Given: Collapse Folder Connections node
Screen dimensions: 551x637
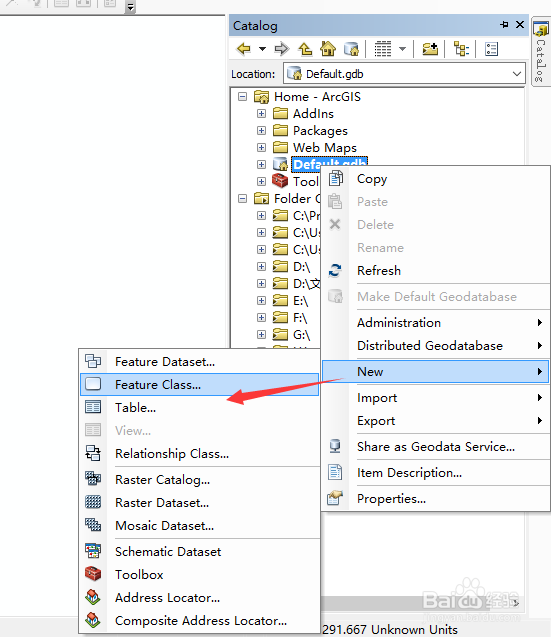Looking at the screenshot, I should coord(243,199).
